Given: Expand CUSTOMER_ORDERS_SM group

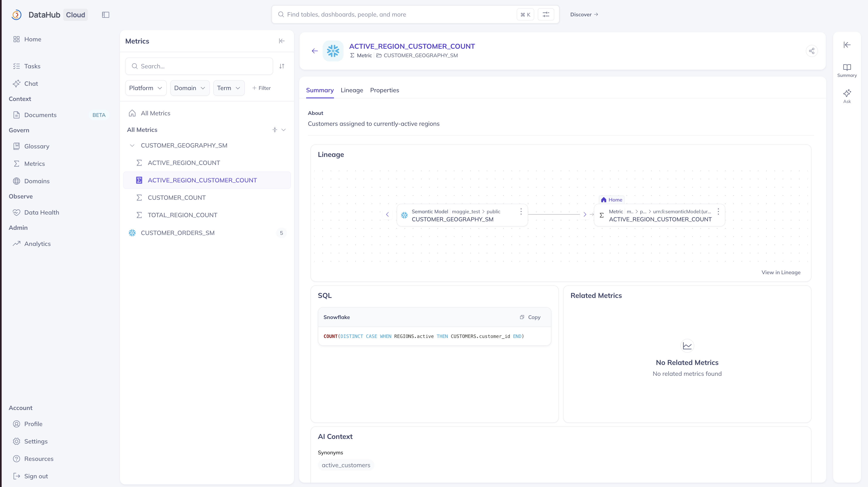Looking at the screenshot, I should 207,233.
